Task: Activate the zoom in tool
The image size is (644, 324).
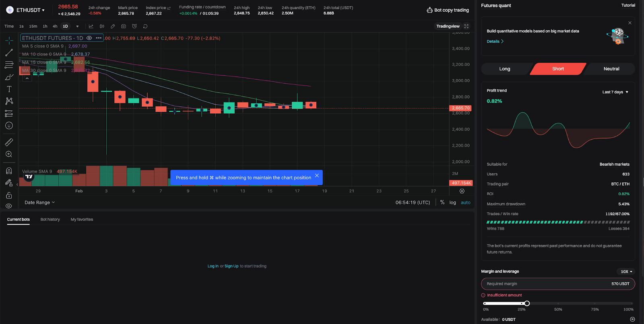Action: pyautogui.click(x=9, y=154)
